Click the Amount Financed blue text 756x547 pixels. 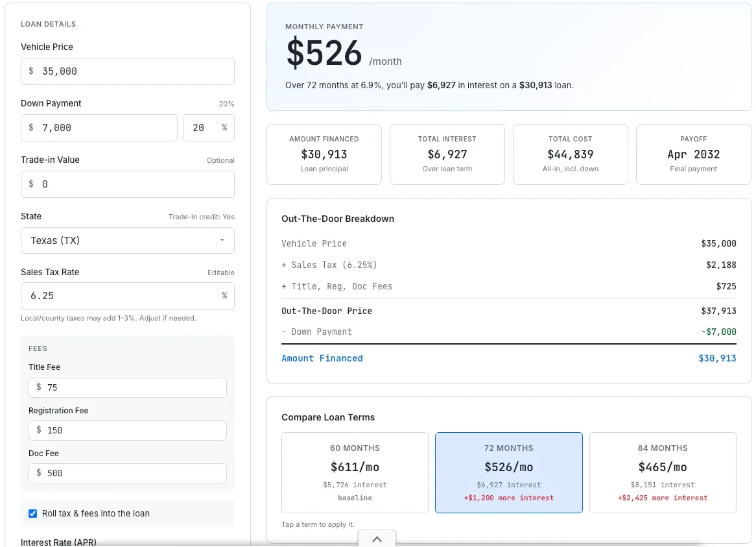click(x=322, y=358)
